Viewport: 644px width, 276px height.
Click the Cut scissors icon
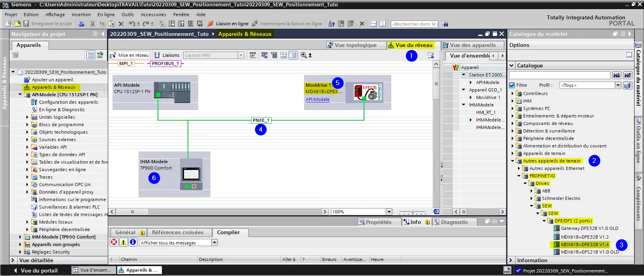point(92,24)
